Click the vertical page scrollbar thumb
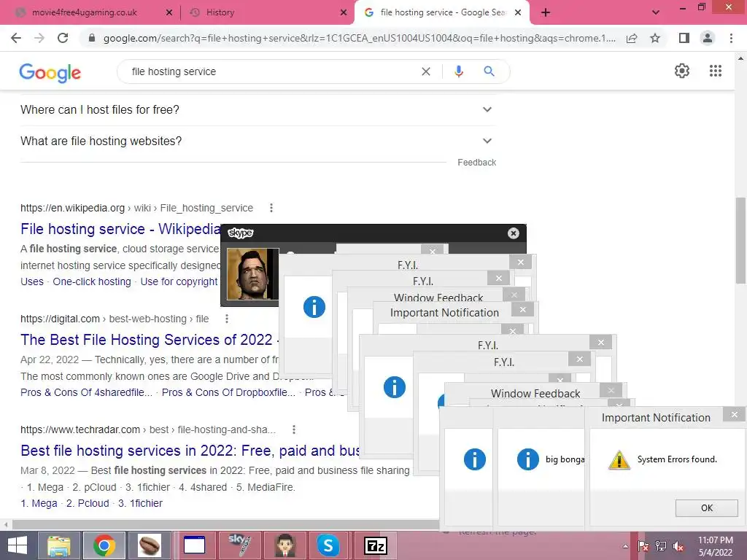Image resolution: width=747 pixels, height=560 pixels. click(x=741, y=241)
